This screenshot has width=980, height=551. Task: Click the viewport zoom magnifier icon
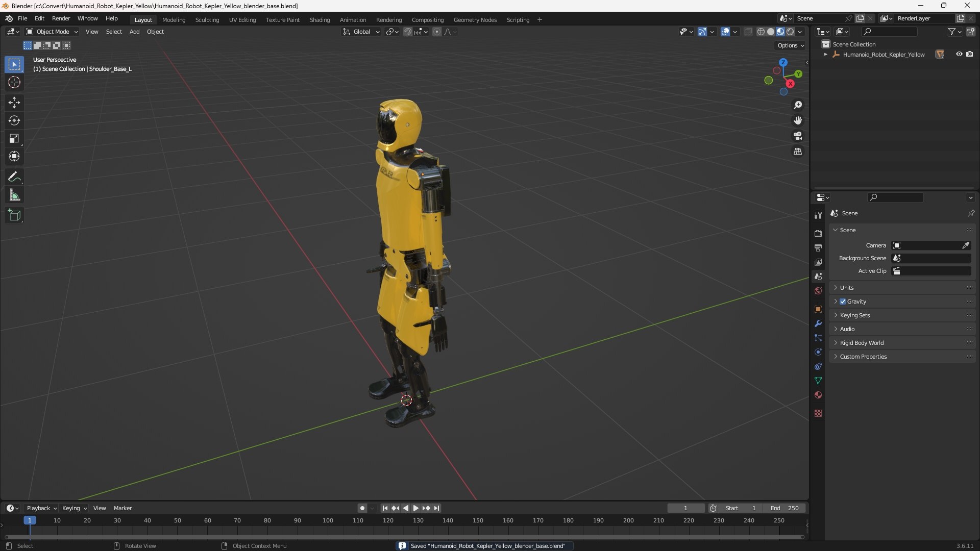(x=798, y=105)
